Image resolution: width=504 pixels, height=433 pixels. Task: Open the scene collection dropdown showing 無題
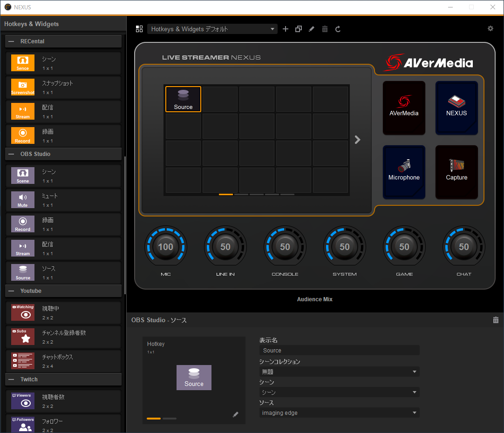pyautogui.click(x=340, y=372)
